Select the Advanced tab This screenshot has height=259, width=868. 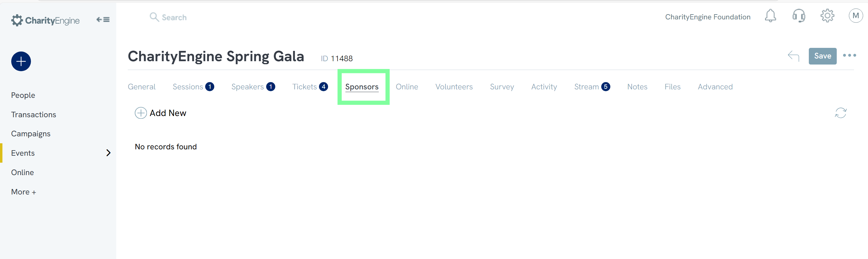pyautogui.click(x=715, y=87)
